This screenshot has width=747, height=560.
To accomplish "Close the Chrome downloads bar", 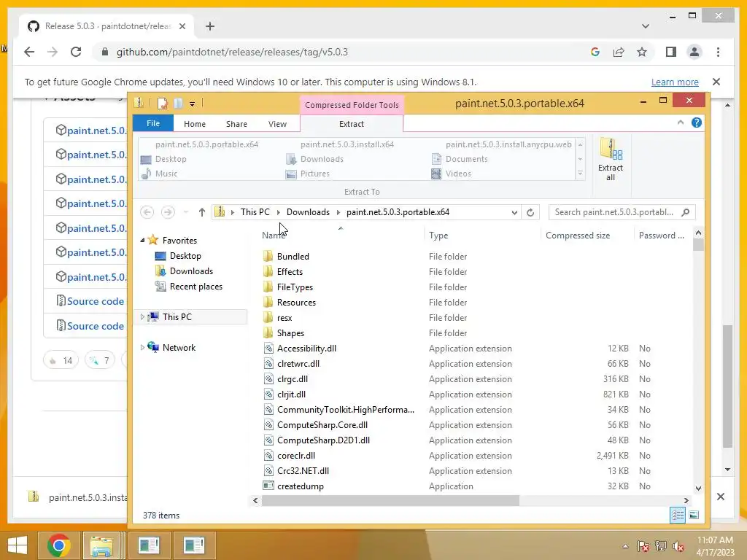I will coord(720,497).
